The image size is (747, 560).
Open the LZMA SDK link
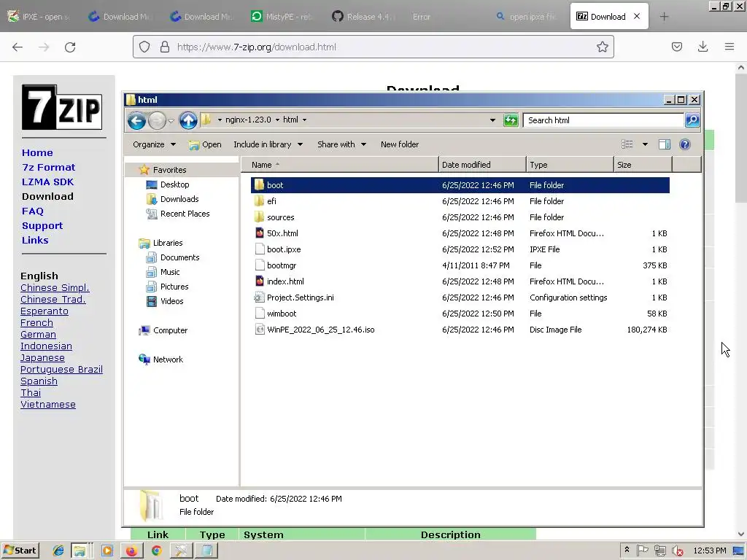pyautogui.click(x=47, y=182)
